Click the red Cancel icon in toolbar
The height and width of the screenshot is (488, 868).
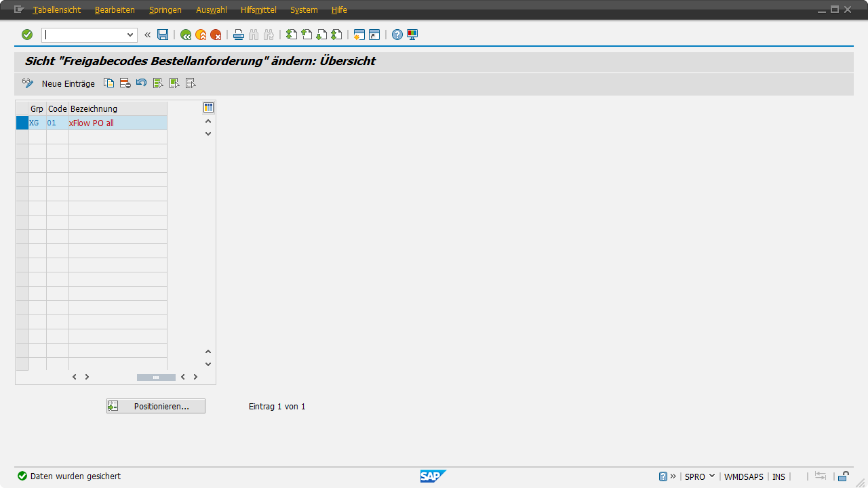point(216,35)
